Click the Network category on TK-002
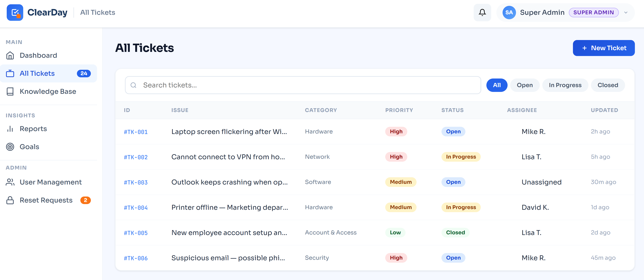This screenshot has width=644, height=280. (317, 157)
